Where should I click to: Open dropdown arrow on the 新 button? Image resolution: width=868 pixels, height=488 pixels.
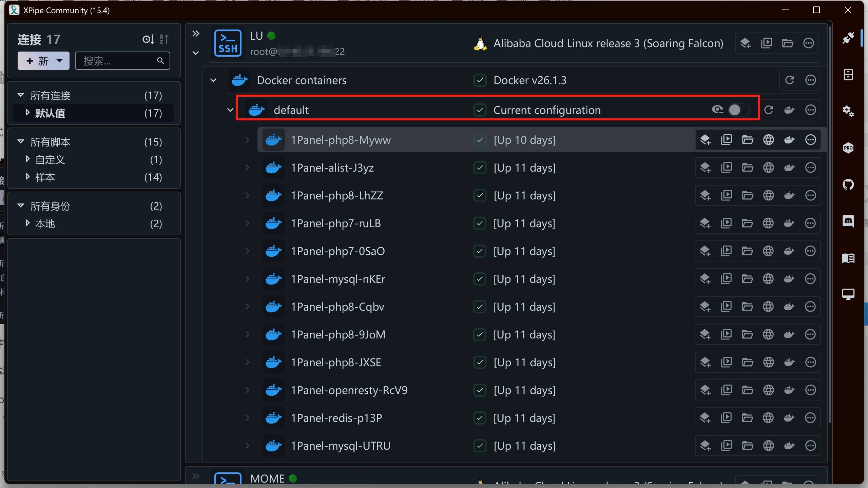click(x=60, y=61)
